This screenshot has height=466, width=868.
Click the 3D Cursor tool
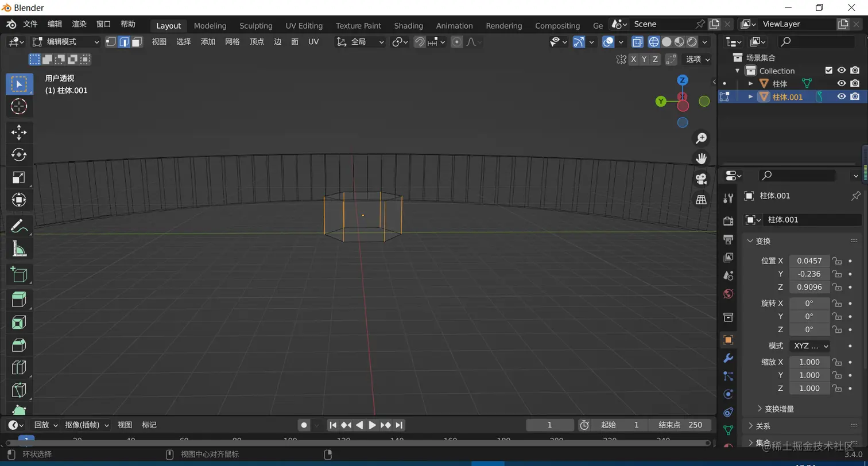point(19,106)
